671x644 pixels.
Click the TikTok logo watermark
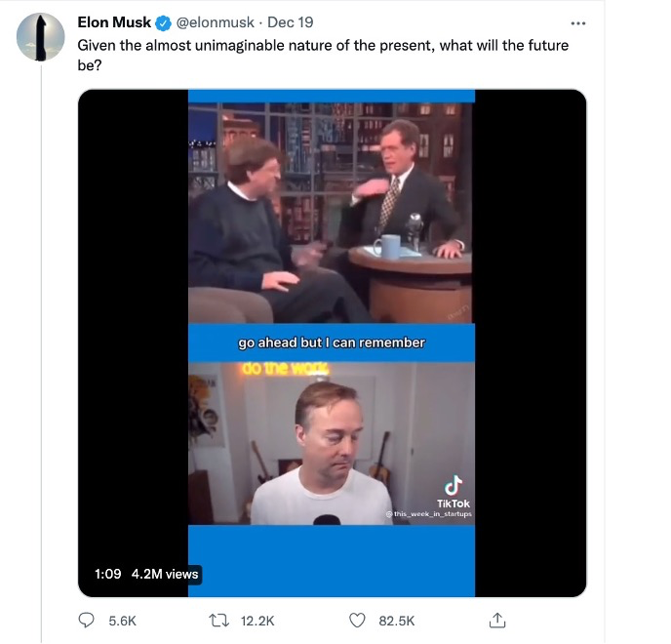click(454, 492)
